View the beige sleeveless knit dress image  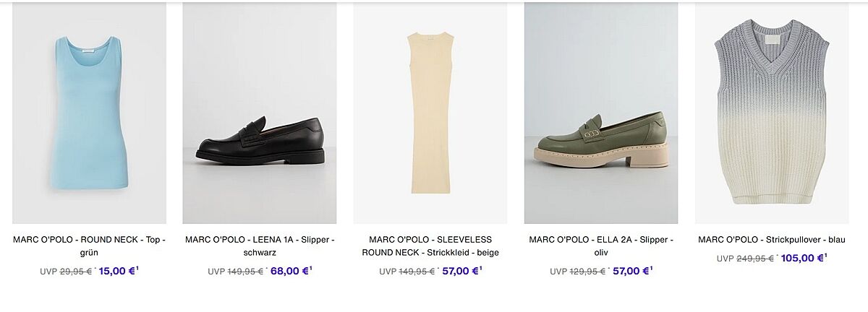(430, 113)
